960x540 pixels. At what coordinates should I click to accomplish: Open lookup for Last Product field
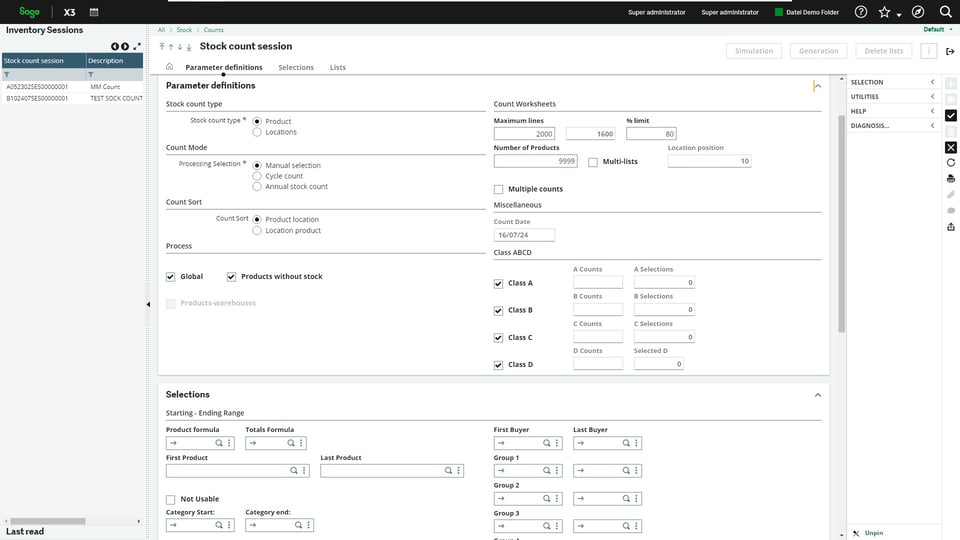[x=448, y=471]
